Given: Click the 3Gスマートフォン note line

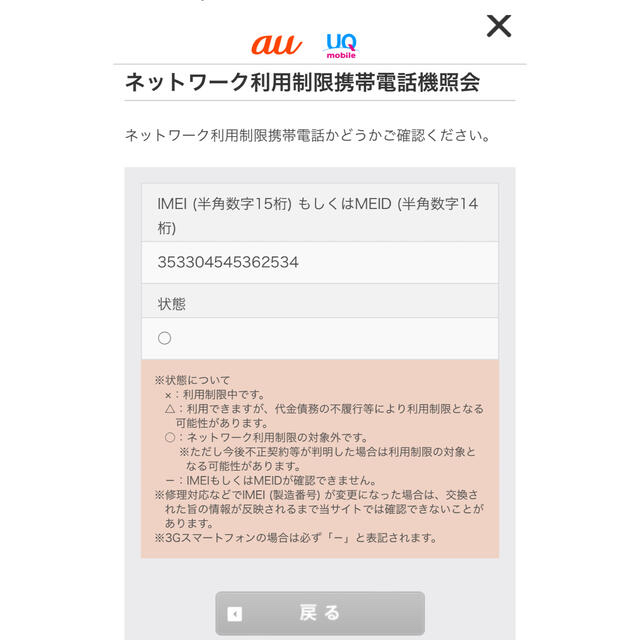Looking at the screenshot, I should click(x=296, y=538).
